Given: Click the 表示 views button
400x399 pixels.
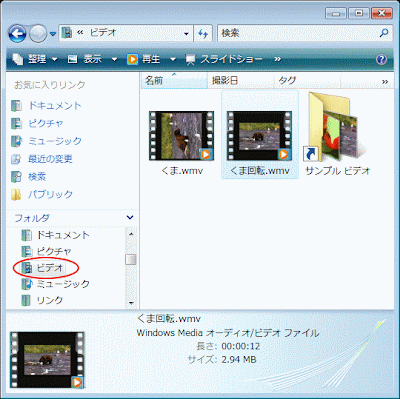Looking at the screenshot, I should coord(85,59).
